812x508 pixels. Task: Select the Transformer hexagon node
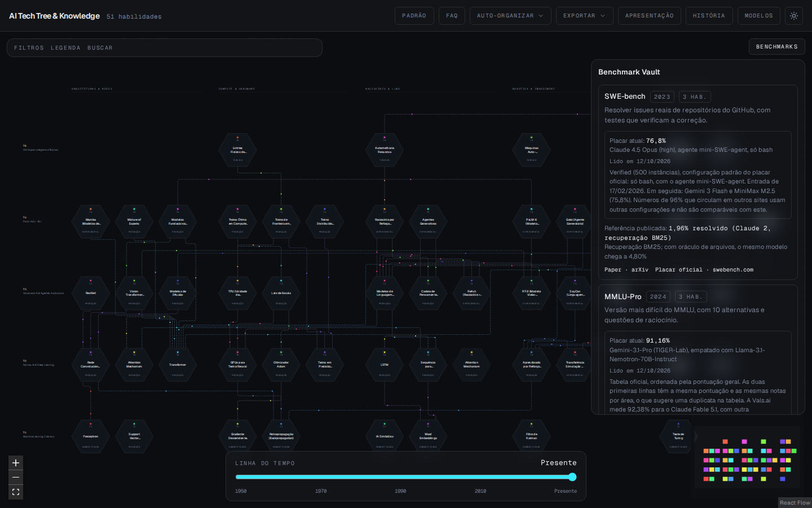click(178, 365)
